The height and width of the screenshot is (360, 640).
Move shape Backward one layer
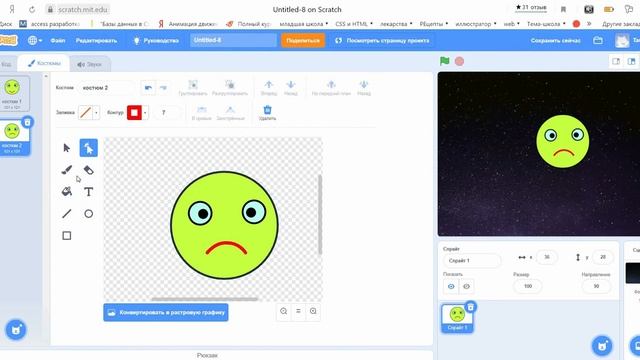(x=291, y=88)
